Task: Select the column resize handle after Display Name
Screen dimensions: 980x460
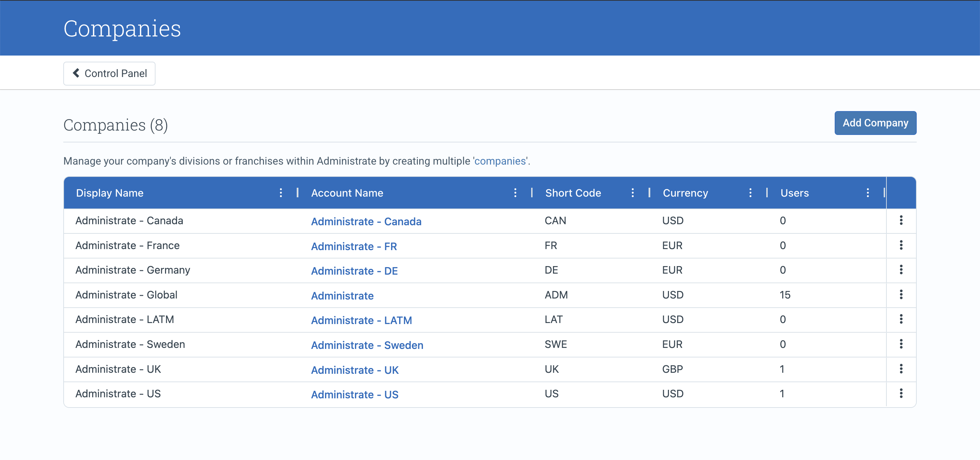Action: coord(297,193)
